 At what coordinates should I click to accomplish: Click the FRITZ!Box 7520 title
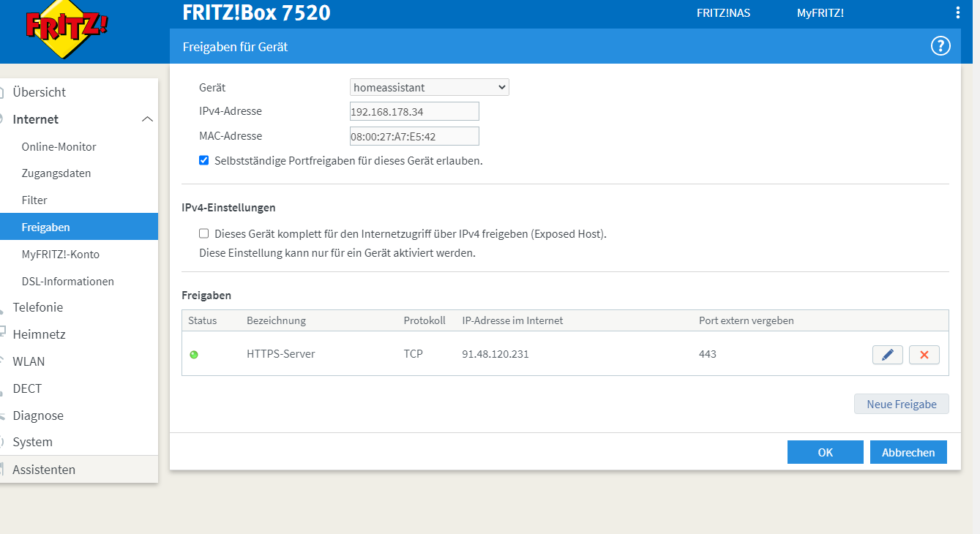(x=256, y=12)
